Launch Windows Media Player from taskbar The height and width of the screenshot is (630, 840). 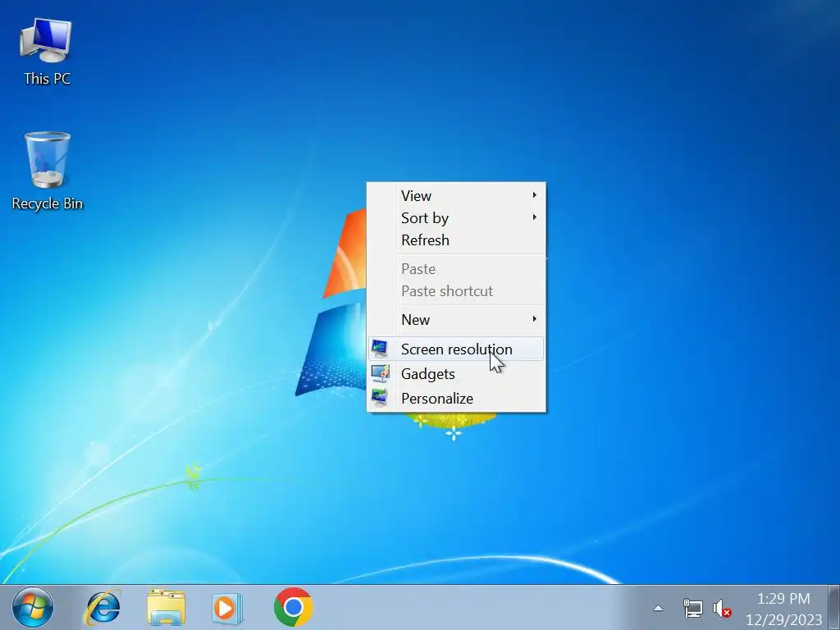(x=227, y=608)
